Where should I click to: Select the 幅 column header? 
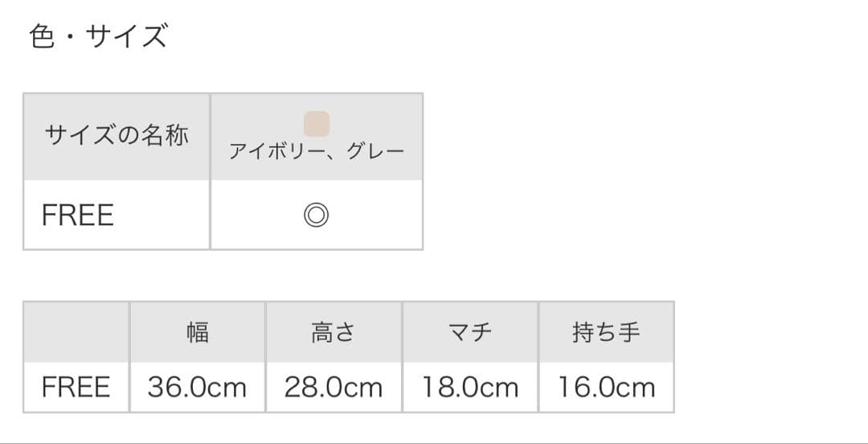(197, 331)
